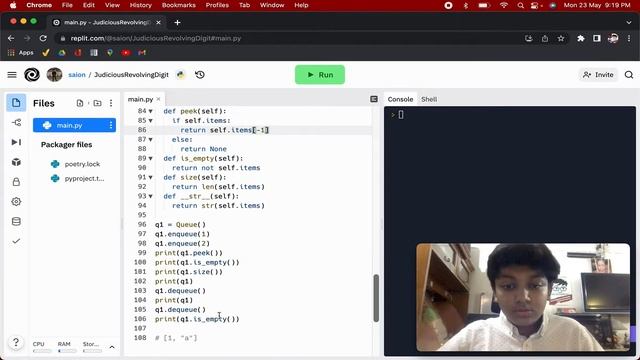Screen dimensions: 640x360
Task: Open Files panel more options menu
Action: click(111, 103)
